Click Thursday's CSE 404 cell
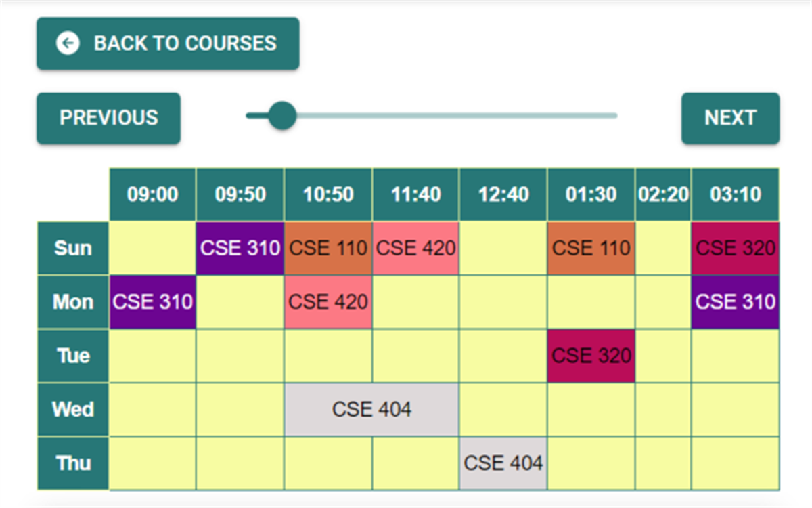The height and width of the screenshot is (508, 812). point(503,463)
